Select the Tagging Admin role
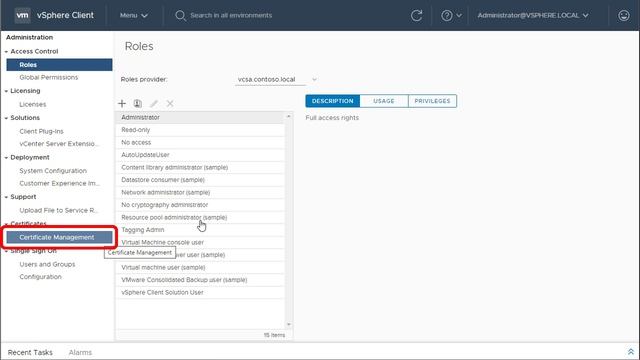This screenshot has height=360, width=640. tap(200, 230)
